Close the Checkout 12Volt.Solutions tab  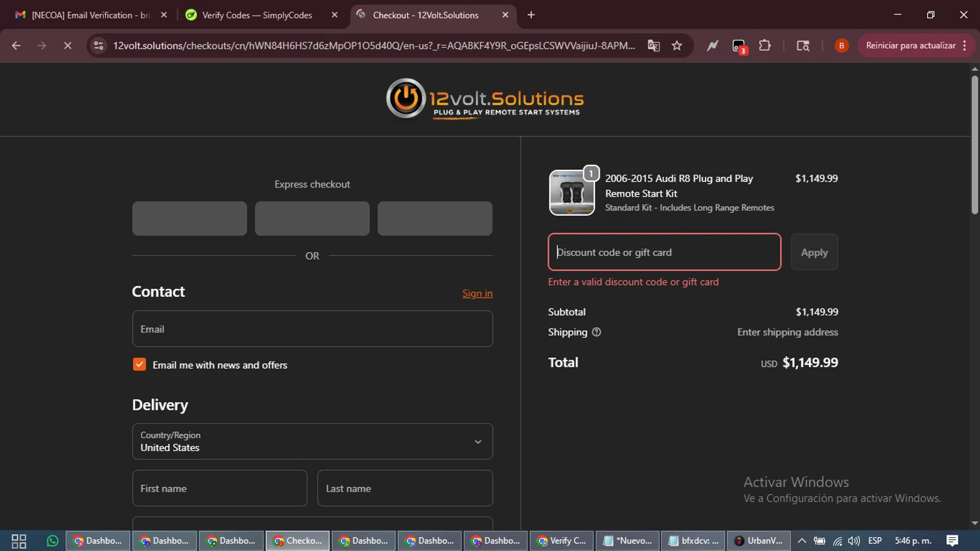[505, 15]
